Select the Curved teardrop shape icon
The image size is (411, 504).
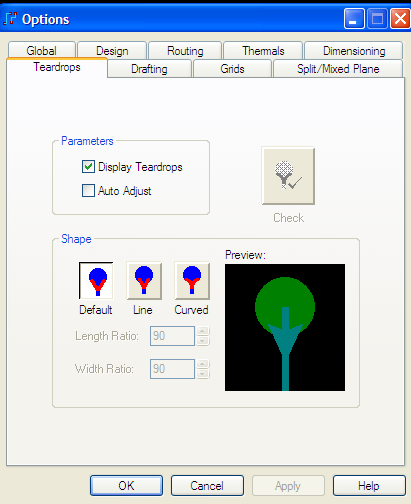click(192, 281)
